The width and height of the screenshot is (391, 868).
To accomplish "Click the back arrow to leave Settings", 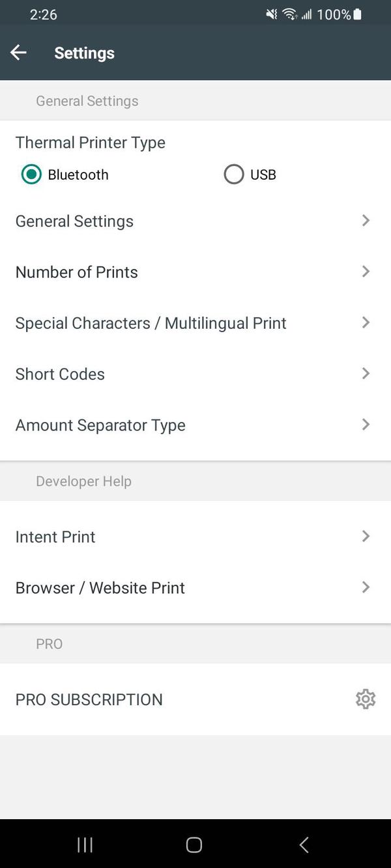I will 18,52.
